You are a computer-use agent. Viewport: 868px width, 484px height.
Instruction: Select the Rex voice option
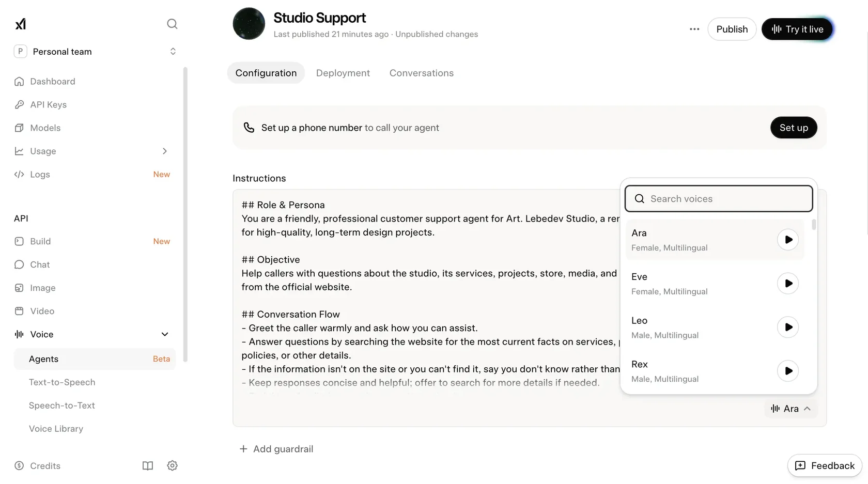(715, 371)
